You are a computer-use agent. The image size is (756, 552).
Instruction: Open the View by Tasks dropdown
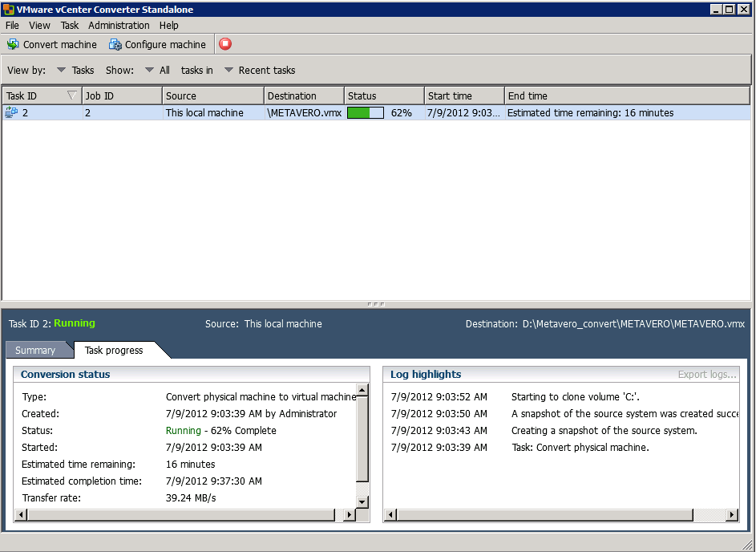(75, 70)
